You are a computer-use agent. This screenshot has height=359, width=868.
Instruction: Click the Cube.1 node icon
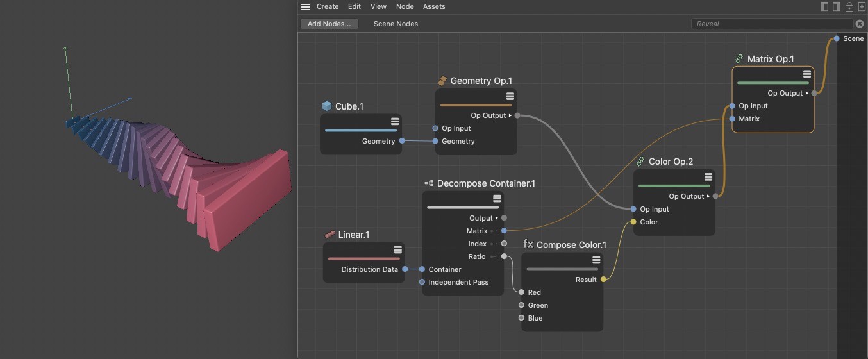327,106
